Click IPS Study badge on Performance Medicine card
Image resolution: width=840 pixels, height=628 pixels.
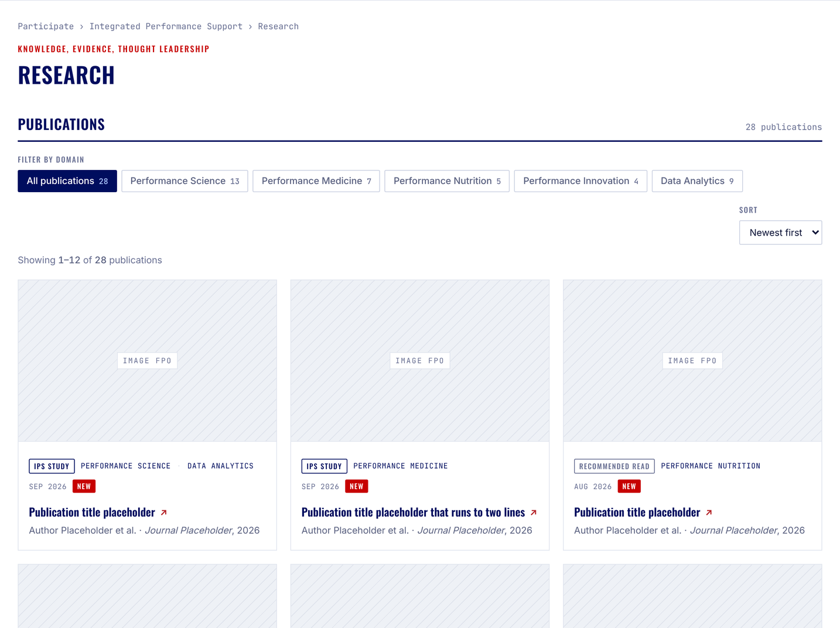pyautogui.click(x=324, y=466)
